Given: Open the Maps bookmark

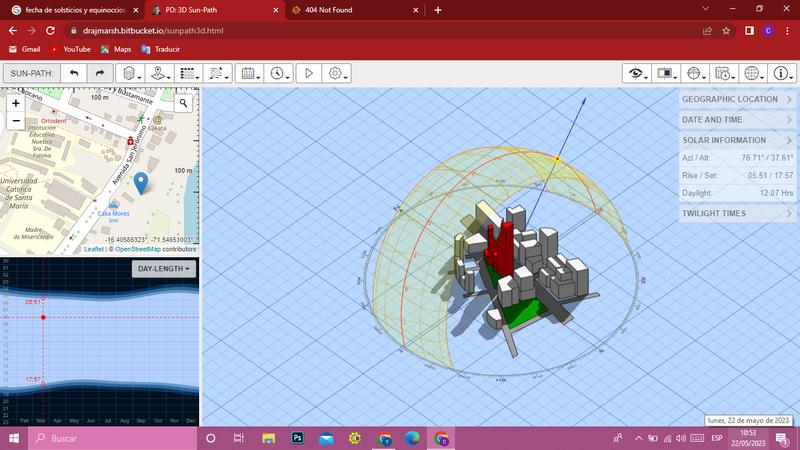Looking at the screenshot, I should pyautogui.click(x=116, y=49).
